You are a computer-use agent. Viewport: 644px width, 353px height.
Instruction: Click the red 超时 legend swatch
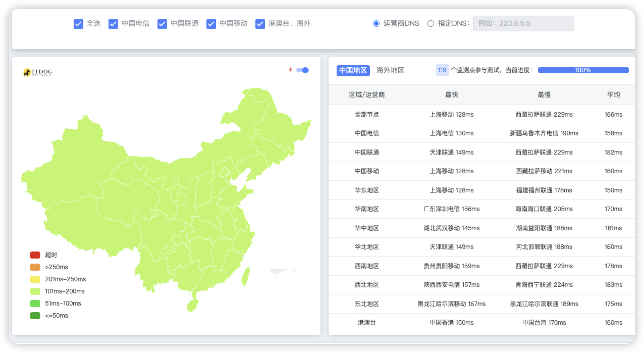pos(34,255)
